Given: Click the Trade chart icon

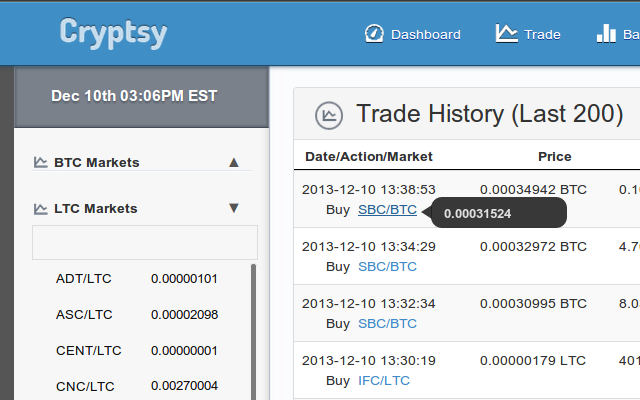Looking at the screenshot, I should tap(507, 33).
